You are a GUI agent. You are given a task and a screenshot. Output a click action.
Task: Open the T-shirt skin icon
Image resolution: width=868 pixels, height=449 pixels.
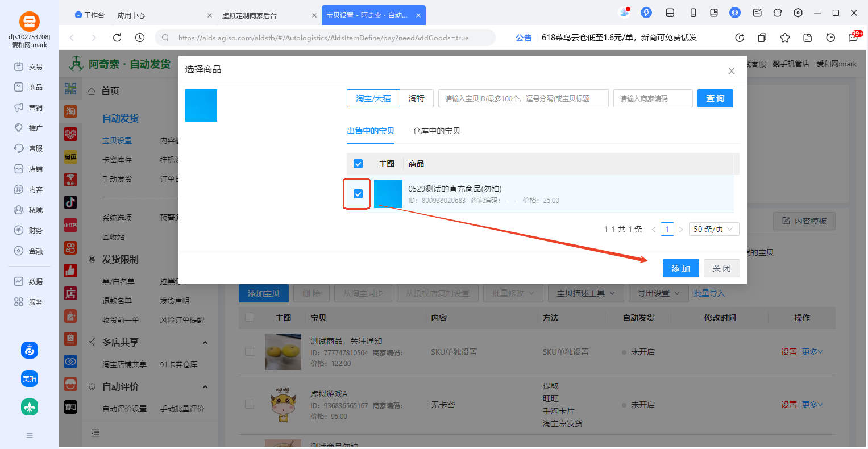pyautogui.click(x=778, y=13)
